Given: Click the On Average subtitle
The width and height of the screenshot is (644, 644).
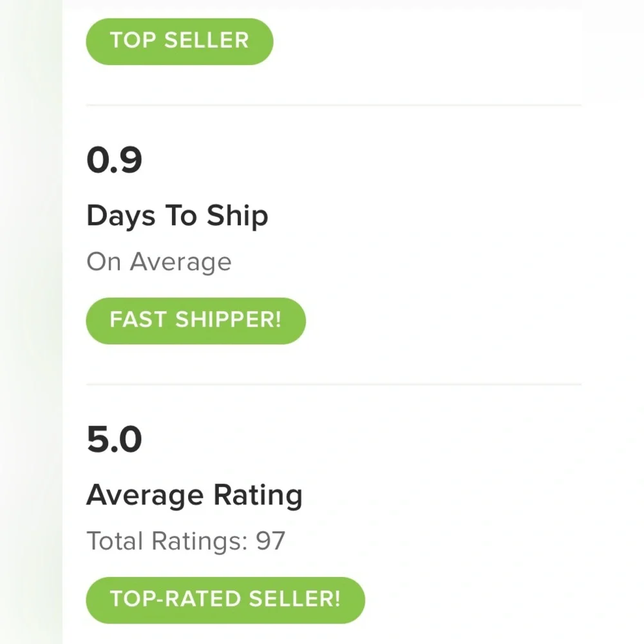Looking at the screenshot, I should click(x=158, y=262).
